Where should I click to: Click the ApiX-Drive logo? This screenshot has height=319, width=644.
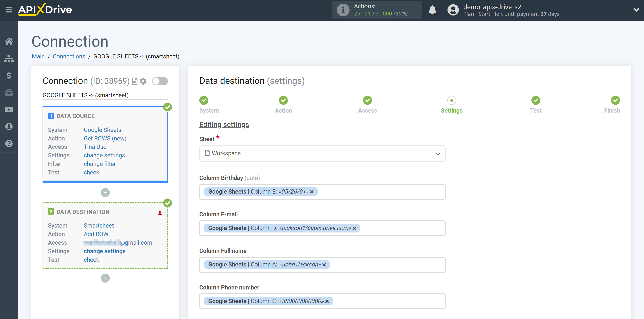[x=45, y=10]
